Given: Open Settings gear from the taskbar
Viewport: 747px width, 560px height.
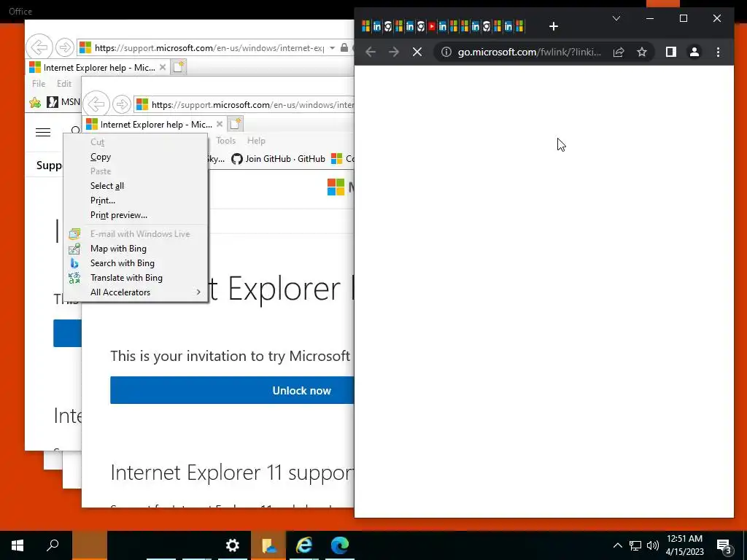Looking at the screenshot, I should [x=232, y=545].
